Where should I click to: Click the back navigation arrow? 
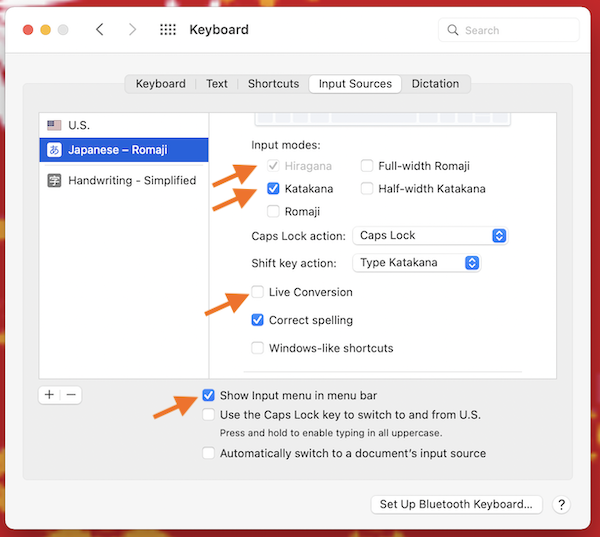tap(99, 30)
